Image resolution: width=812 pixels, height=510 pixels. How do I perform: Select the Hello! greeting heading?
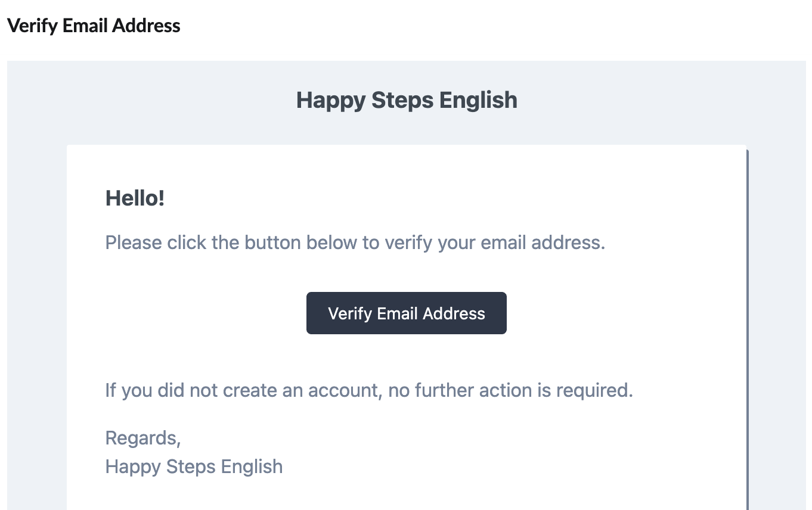point(135,198)
